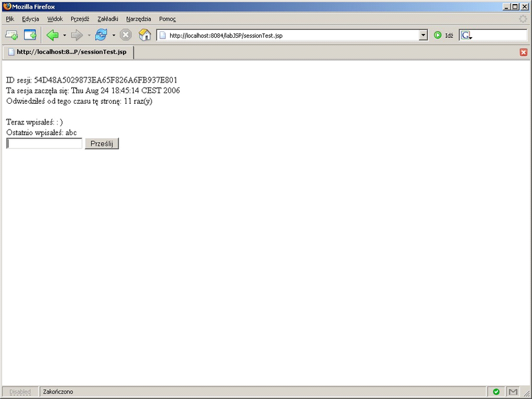The width and height of the screenshot is (532, 399).
Task: Click the 'Ta sesja zaczęła się' line
Action: click(x=93, y=90)
